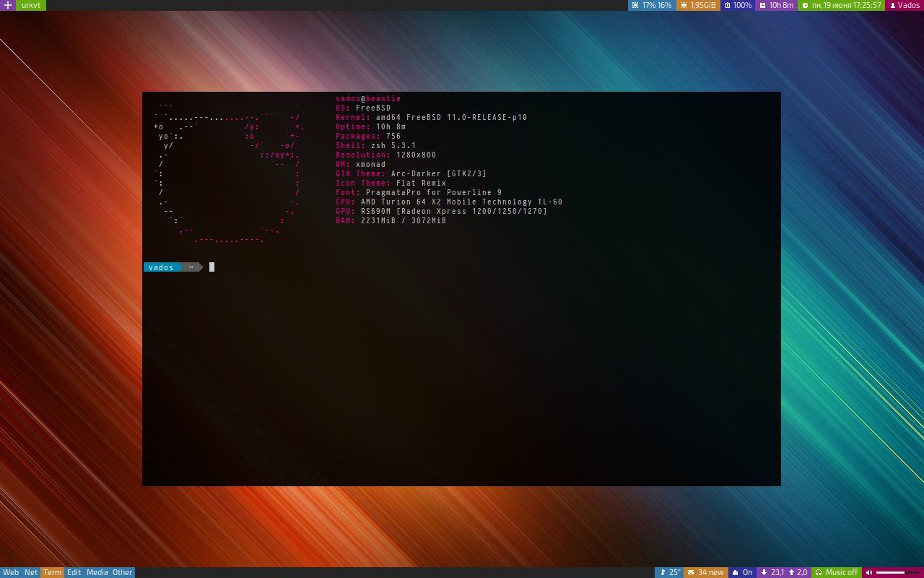924x578 pixels.
Task: Click the volume level slider
Action: pos(898,572)
